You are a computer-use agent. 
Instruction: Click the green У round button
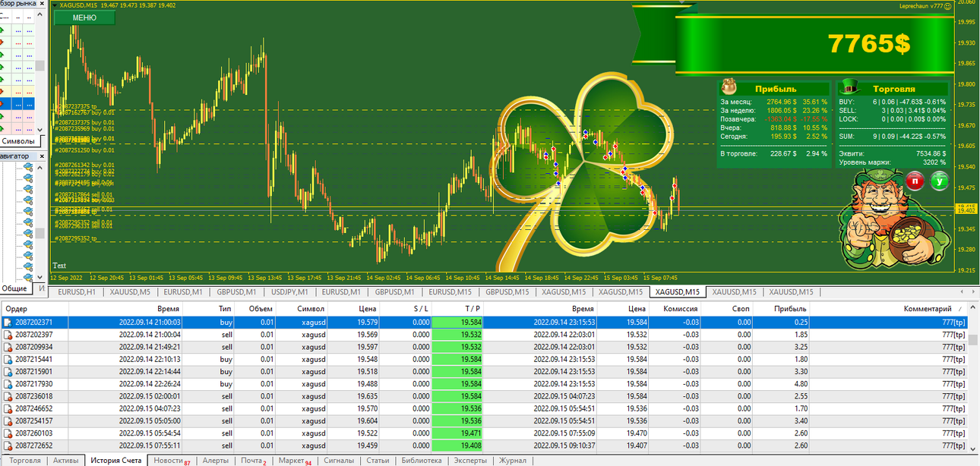[940, 181]
